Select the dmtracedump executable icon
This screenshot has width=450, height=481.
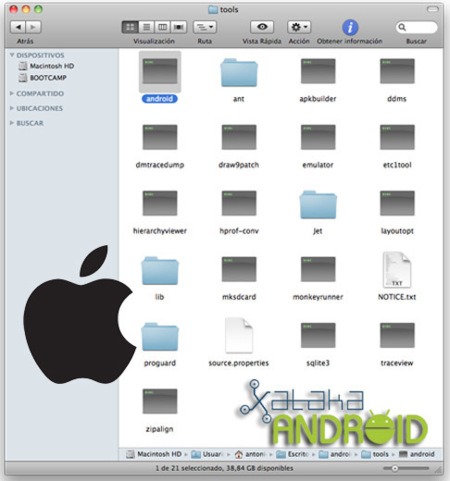160,137
